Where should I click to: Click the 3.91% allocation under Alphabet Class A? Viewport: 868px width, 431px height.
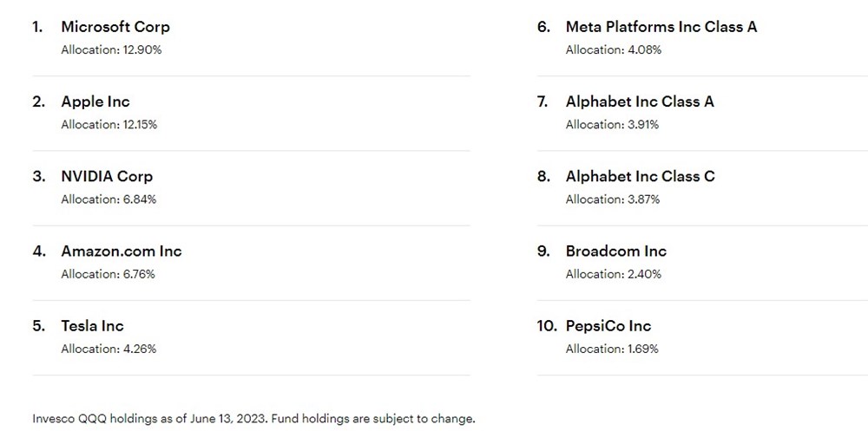[x=612, y=124]
